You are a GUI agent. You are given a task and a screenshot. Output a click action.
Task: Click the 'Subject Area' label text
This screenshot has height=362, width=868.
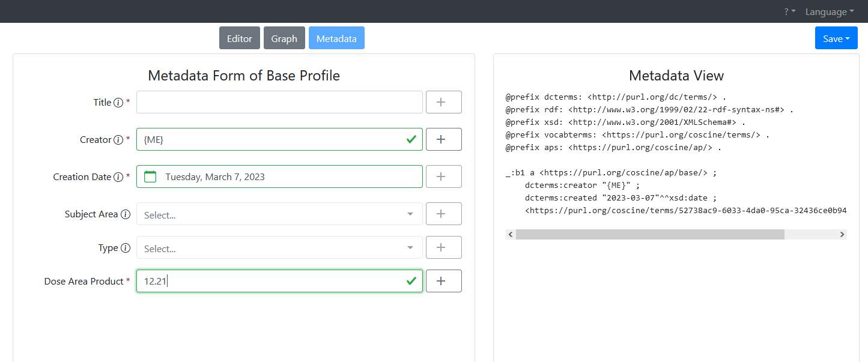point(91,214)
